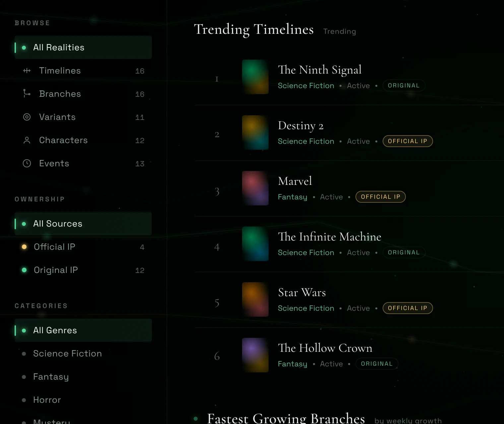Screen dimensions: 504x424
Task: Select All Sources ownership filter
Action: [83, 224]
